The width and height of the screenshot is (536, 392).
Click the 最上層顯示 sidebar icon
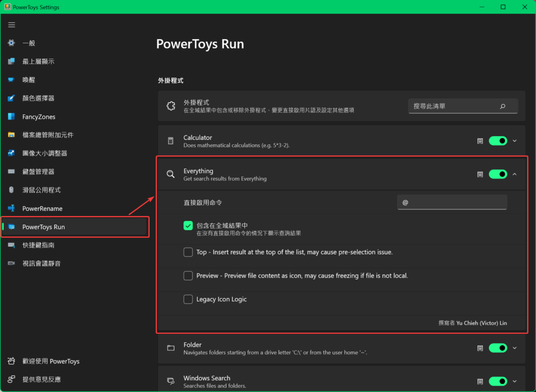point(12,61)
